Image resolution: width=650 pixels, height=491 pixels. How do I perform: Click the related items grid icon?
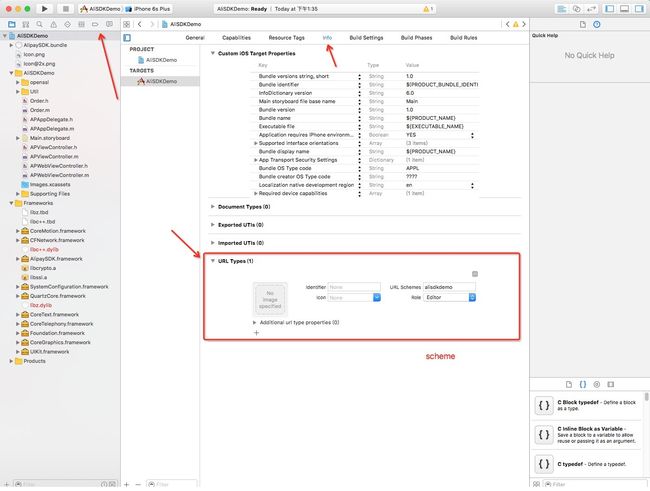[126, 24]
